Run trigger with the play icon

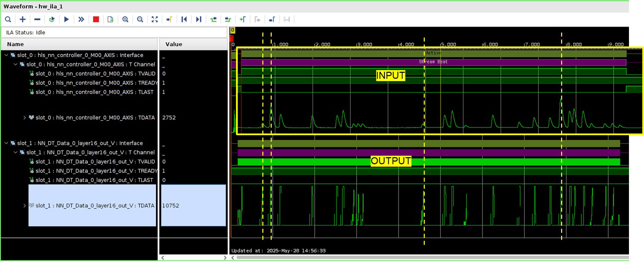67,19
